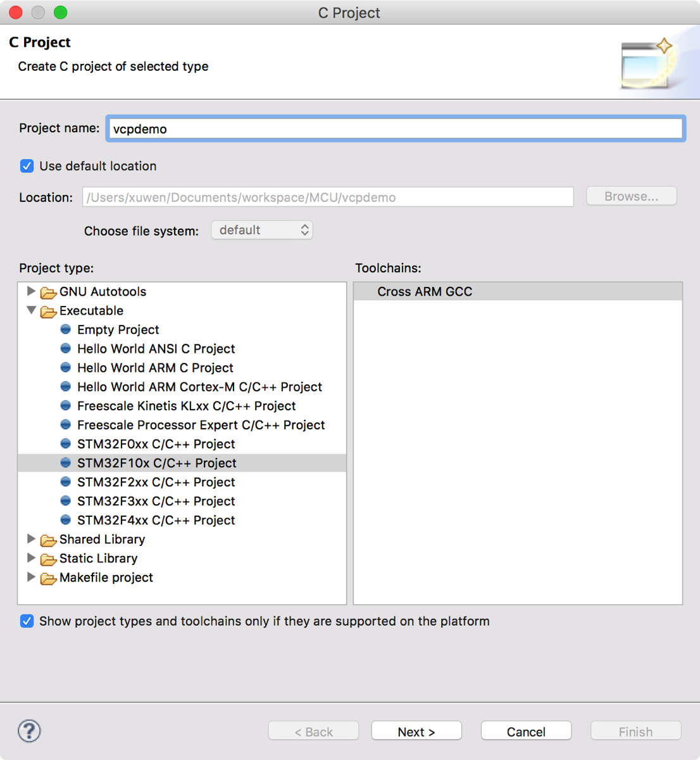Viewport: 700px width, 760px height.
Task: Select STM32F2xx C/C++ Project label
Action: (156, 482)
